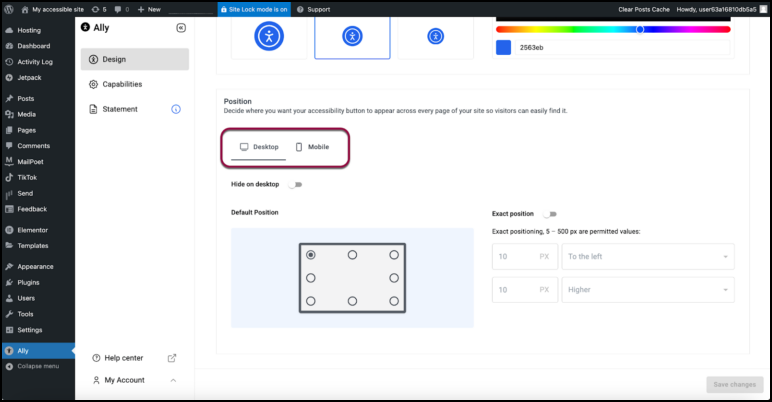The height and width of the screenshot is (402, 772).
Task: Select bottom-center default position radio
Action: pos(353,301)
